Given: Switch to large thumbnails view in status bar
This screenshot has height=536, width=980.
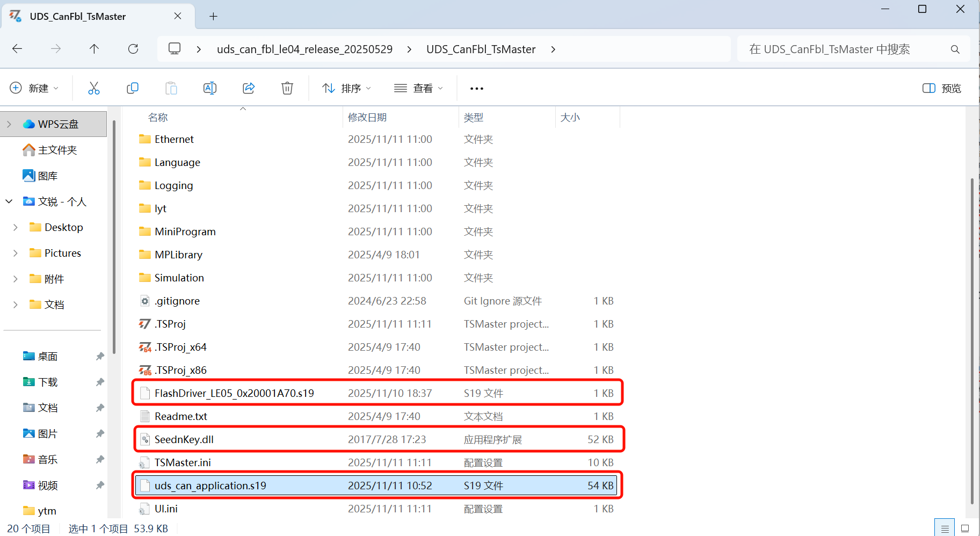Looking at the screenshot, I should [965, 528].
